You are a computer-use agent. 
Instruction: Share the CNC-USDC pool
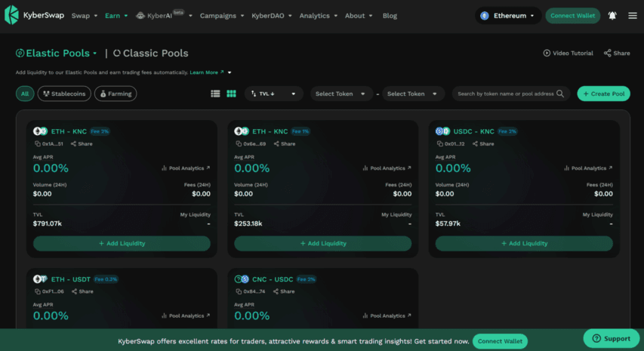pyautogui.click(x=283, y=291)
